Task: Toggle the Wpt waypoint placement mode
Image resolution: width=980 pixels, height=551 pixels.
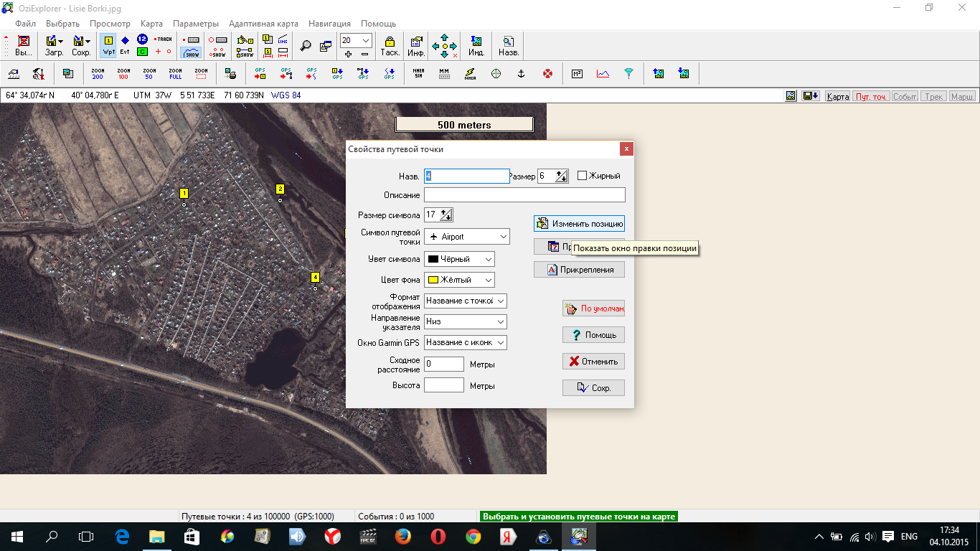Action: 108,46
